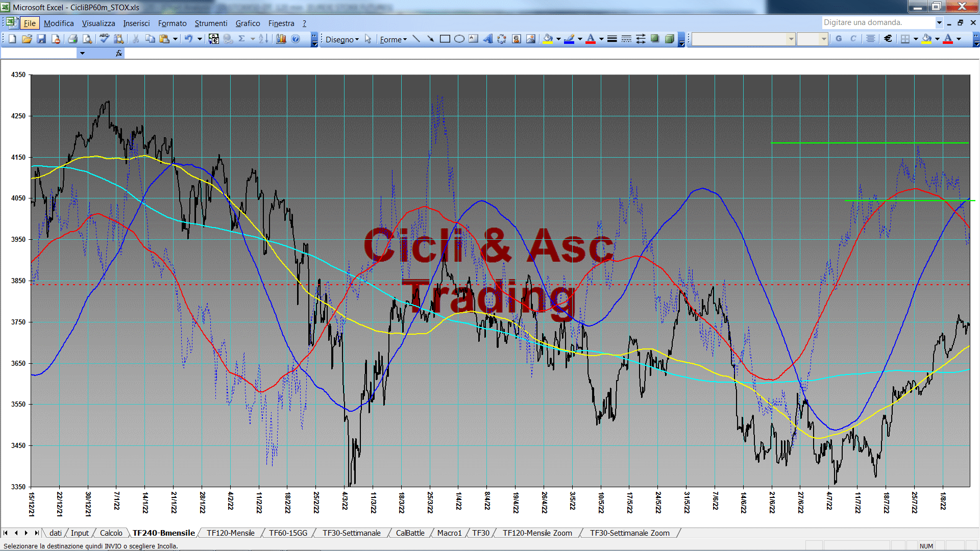Open the File menu
The height and width of the screenshot is (551, 980).
point(30,23)
